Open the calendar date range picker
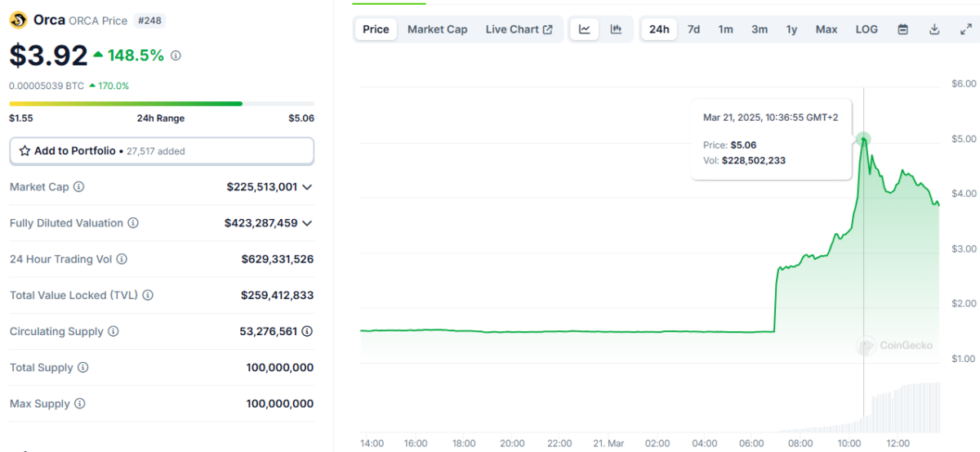 [x=903, y=29]
